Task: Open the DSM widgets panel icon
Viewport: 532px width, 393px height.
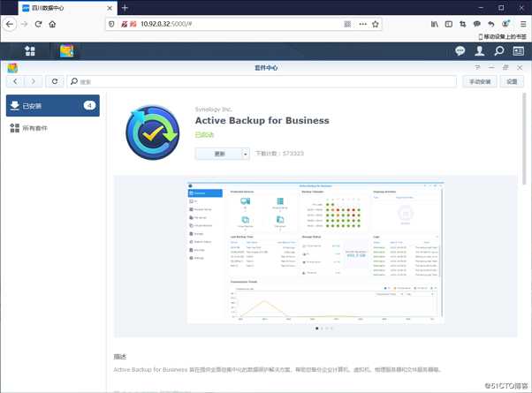Action: tap(519, 51)
